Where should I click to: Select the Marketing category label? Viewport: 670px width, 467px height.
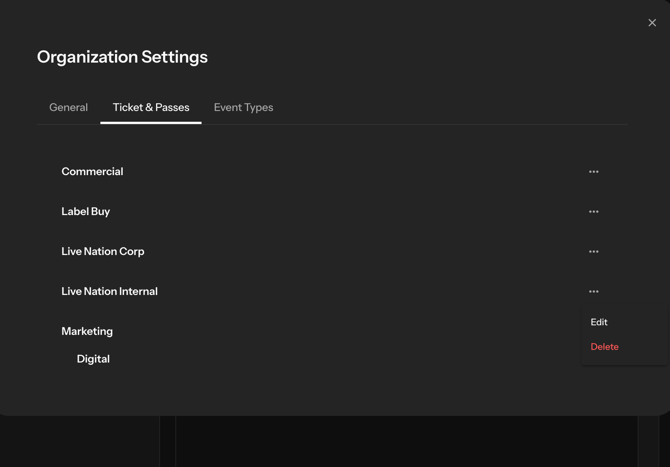pos(87,332)
